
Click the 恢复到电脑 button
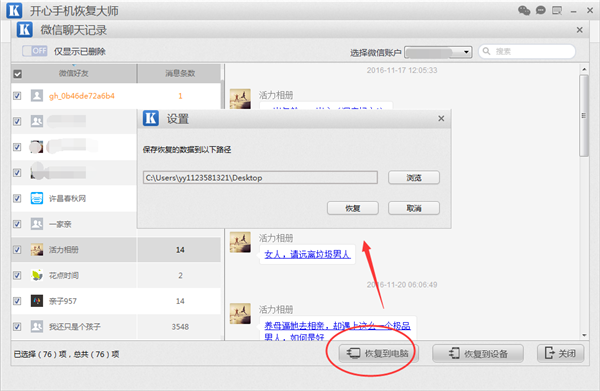378,353
